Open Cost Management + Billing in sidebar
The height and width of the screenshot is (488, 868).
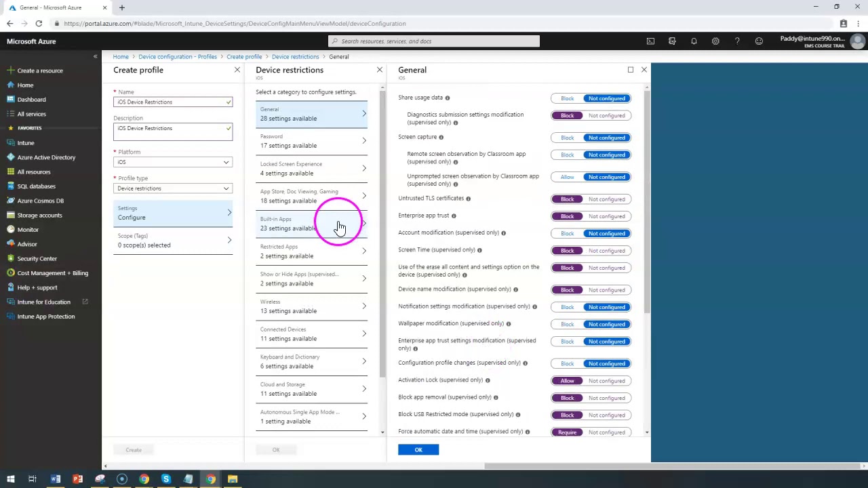pos(53,273)
